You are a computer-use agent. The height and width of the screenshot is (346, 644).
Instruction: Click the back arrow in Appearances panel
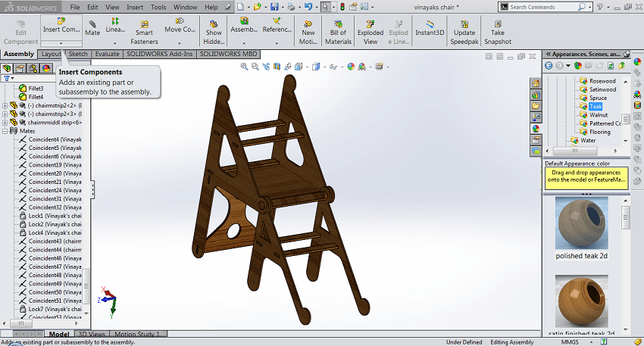pyautogui.click(x=549, y=66)
